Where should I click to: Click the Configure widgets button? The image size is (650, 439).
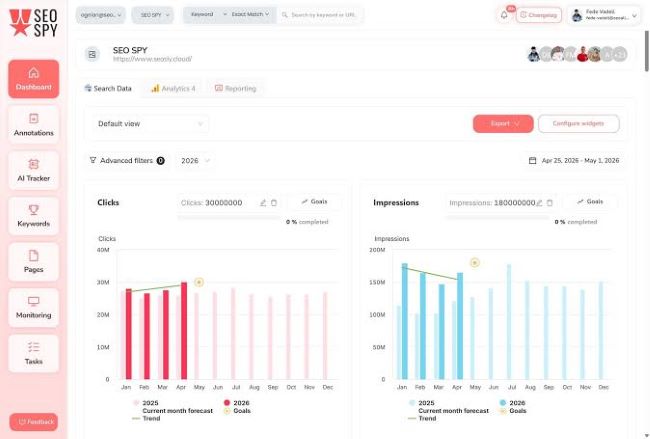(x=578, y=124)
